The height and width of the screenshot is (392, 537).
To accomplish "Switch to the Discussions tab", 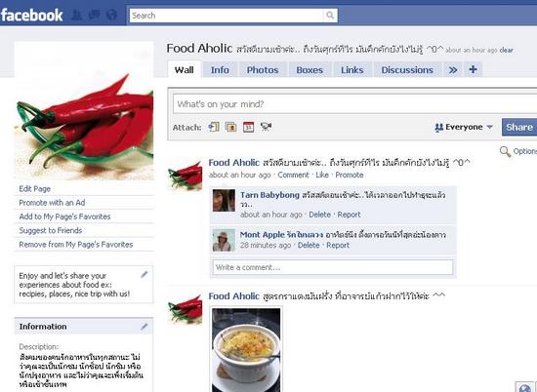I will point(407,70).
